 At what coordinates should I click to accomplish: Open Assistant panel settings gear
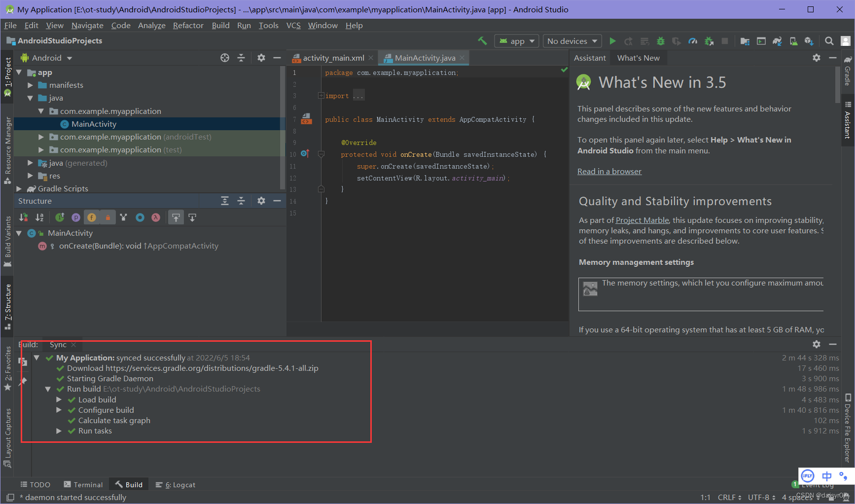[817, 58]
